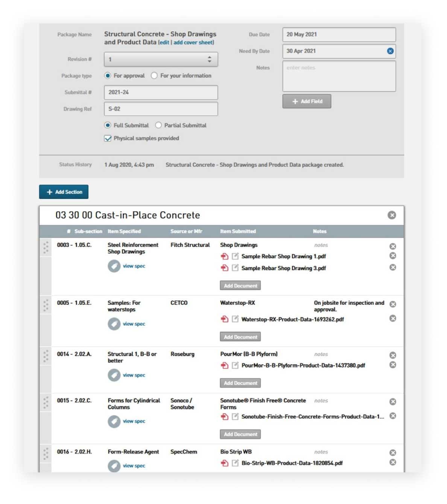Screen dimensions: 447x504
Task: Select the For your information radio option
Action: tap(154, 76)
